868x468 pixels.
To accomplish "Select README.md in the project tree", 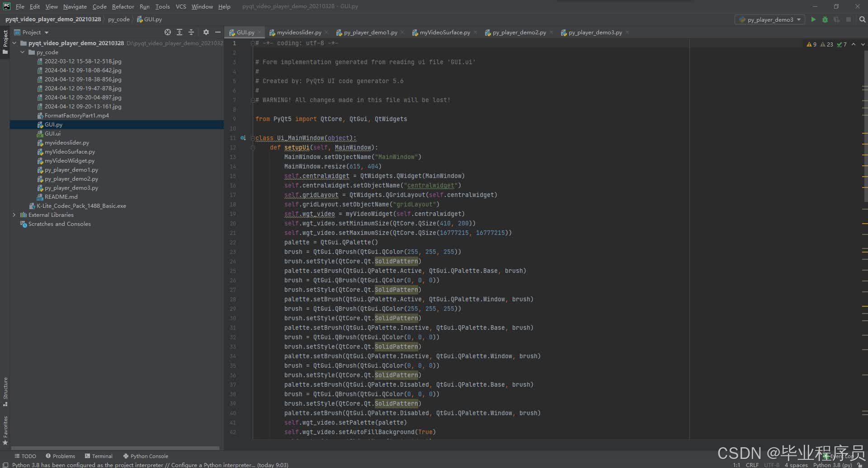I will tap(61, 197).
